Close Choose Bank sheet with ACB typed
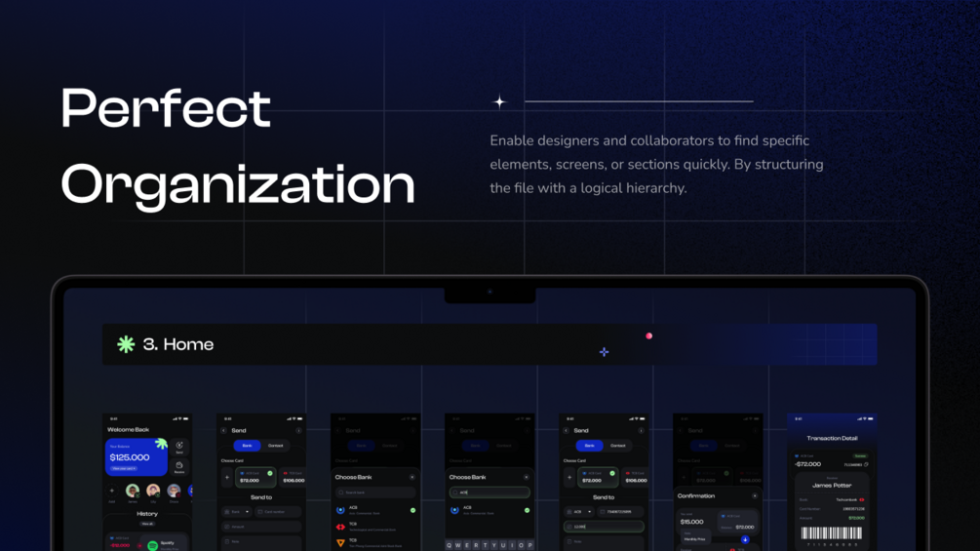The width and height of the screenshot is (980, 551). click(527, 477)
